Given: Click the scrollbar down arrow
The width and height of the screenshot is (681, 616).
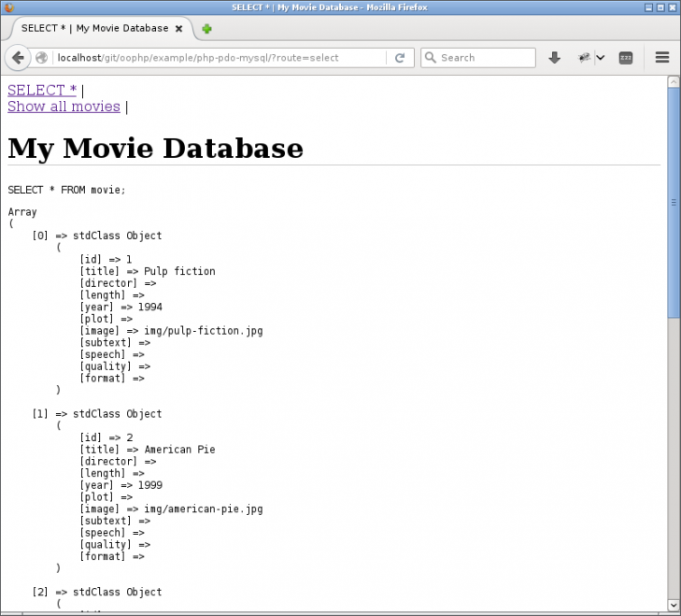Looking at the screenshot, I should [674, 605].
